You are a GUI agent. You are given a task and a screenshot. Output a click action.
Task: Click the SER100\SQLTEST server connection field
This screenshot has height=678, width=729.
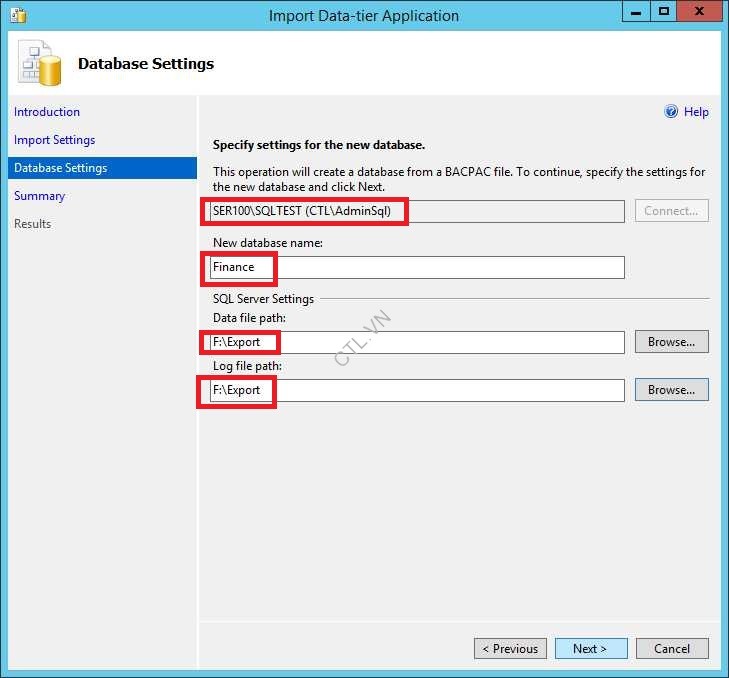click(417, 211)
